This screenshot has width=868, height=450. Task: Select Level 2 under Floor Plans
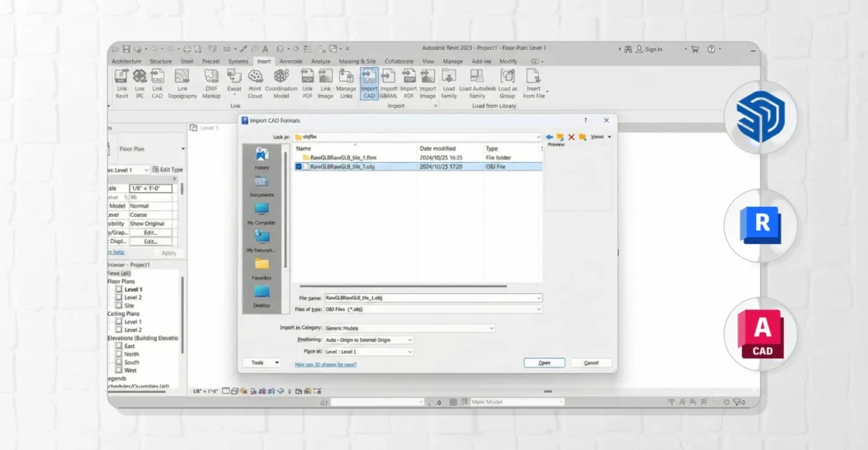click(x=133, y=297)
